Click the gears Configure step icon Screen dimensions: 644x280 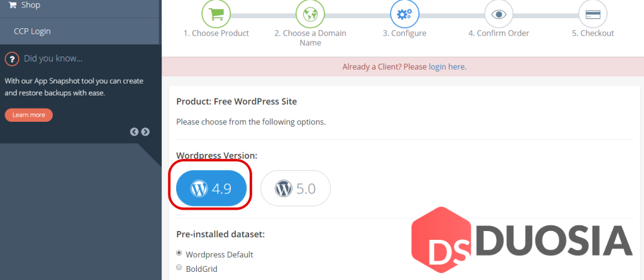coord(404,14)
